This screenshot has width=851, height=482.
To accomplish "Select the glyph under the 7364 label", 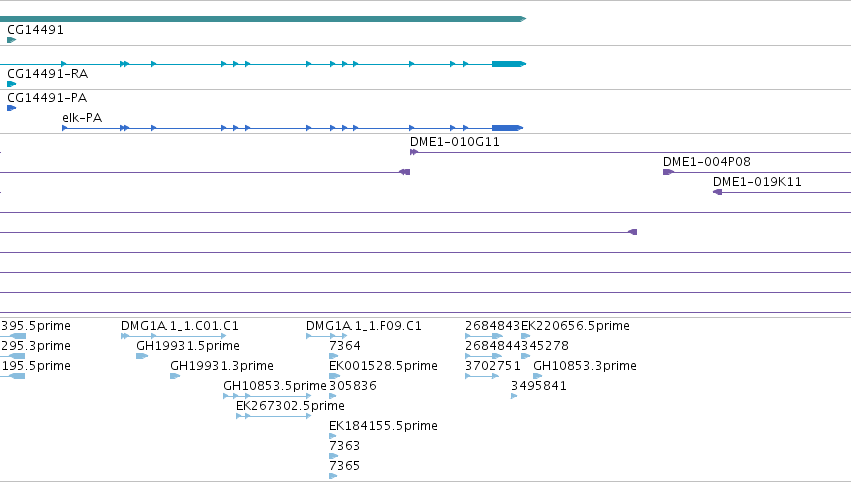I will click(x=333, y=356).
